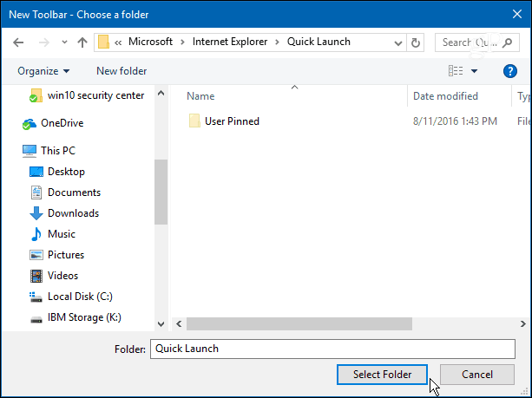The image size is (532, 398).
Task: Click the Search Quick Launch box
Action: [477, 42]
